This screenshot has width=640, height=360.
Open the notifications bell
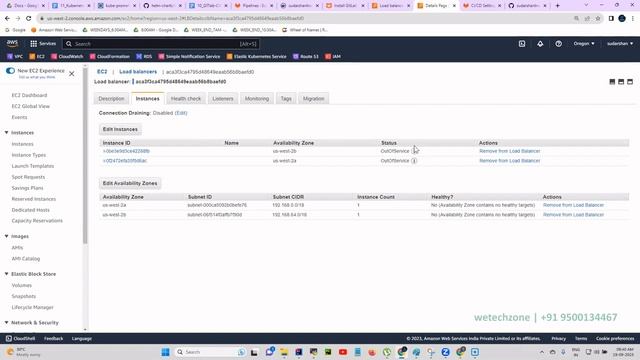coord(540,44)
